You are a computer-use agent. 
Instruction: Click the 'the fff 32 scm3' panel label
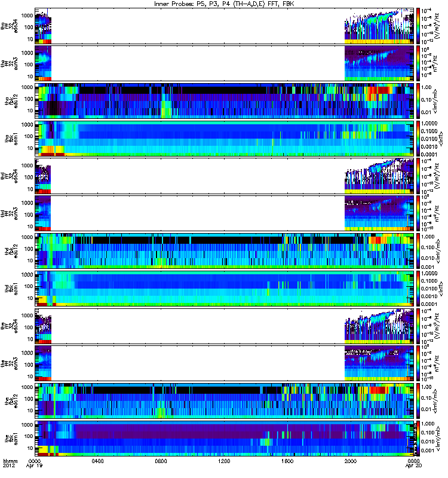coord(10,364)
